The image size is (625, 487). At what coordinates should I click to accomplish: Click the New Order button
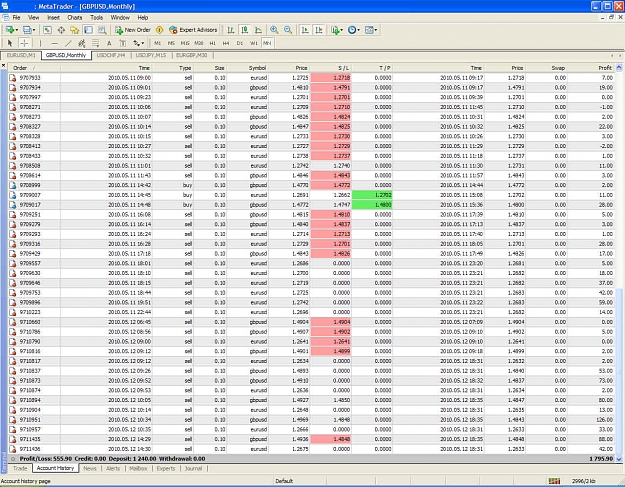(x=133, y=30)
